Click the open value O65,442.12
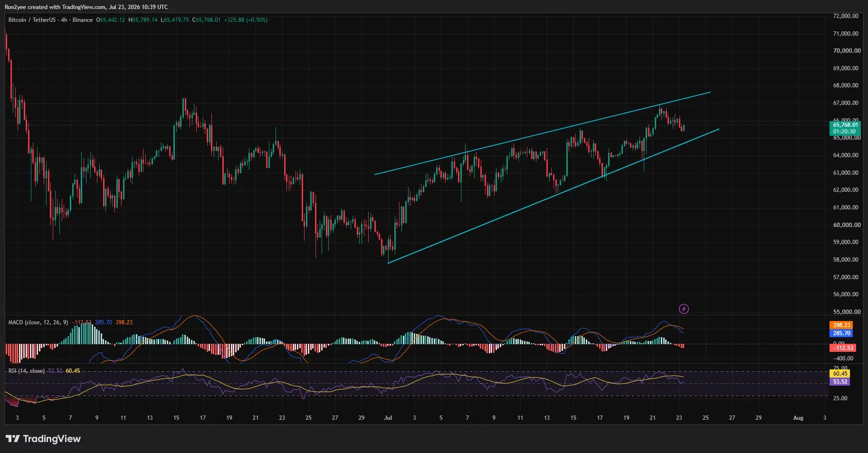This screenshot has width=868, height=453. tap(111, 20)
